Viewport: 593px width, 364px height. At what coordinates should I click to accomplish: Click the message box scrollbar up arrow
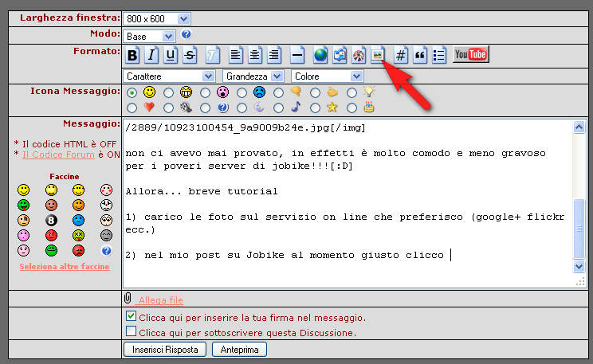(x=579, y=127)
